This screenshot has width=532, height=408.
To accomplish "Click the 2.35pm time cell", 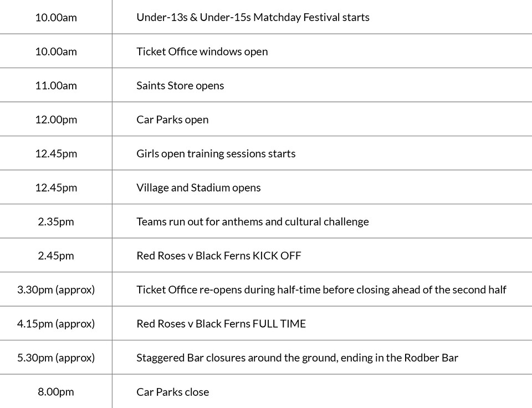I will pos(56,222).
